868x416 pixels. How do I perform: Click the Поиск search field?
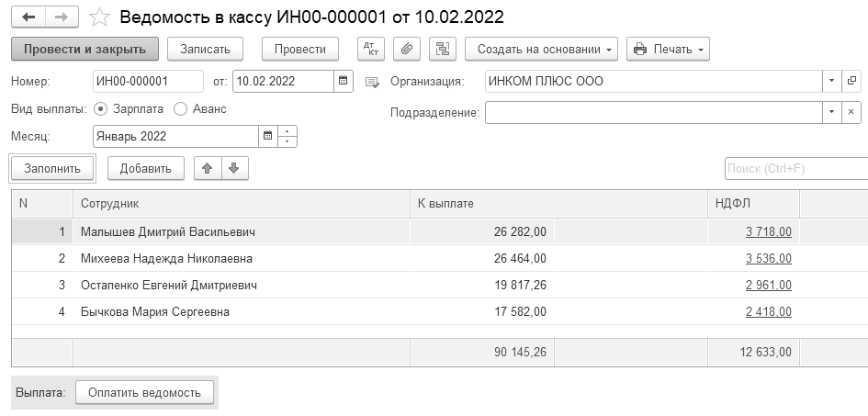[795, 169]
